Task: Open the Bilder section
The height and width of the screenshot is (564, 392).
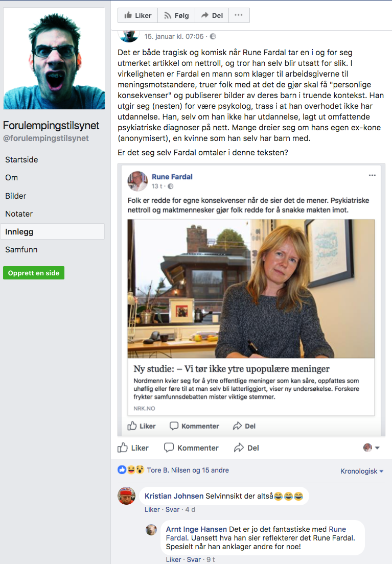Action: tap(16, 196)
